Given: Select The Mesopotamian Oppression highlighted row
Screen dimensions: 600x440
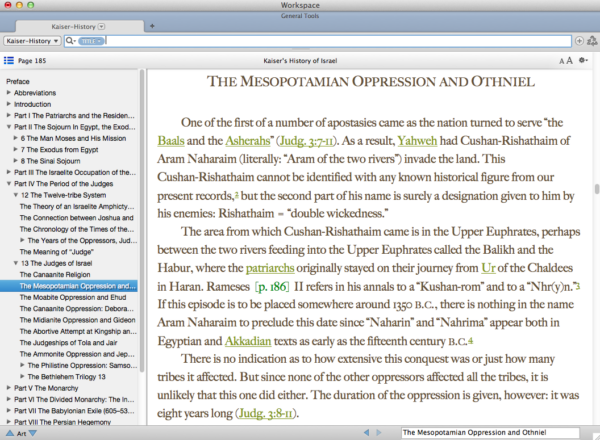Looking at the screenshot, I should (69, 286).
